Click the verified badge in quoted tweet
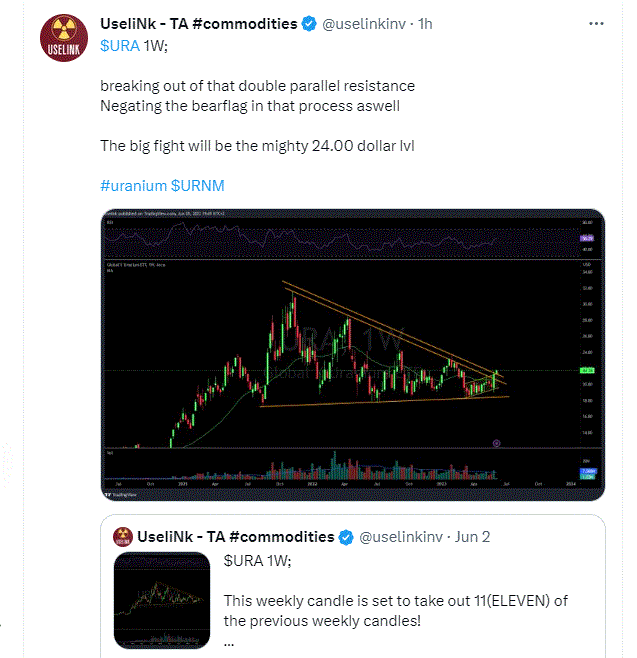 (x=346, y=537)
